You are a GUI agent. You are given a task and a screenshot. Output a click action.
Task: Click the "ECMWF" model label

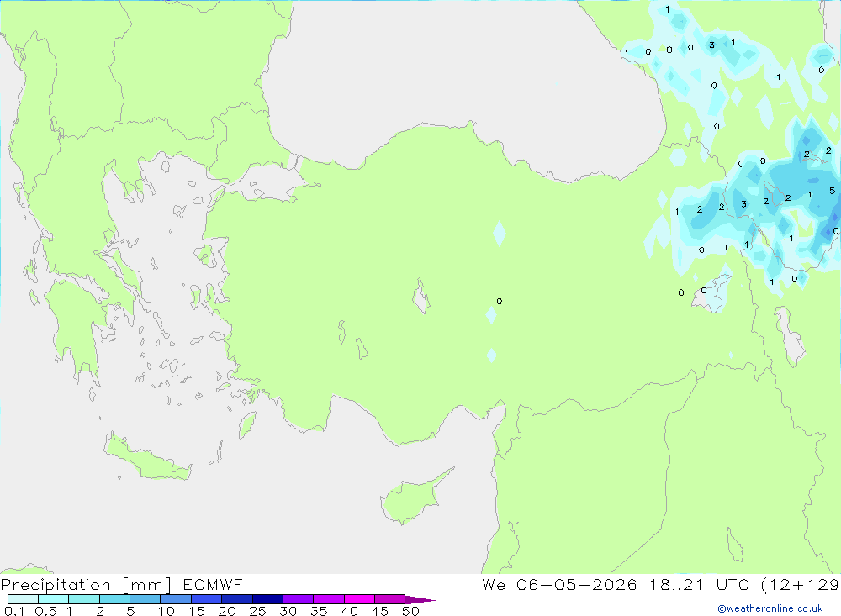click(213, 584)
